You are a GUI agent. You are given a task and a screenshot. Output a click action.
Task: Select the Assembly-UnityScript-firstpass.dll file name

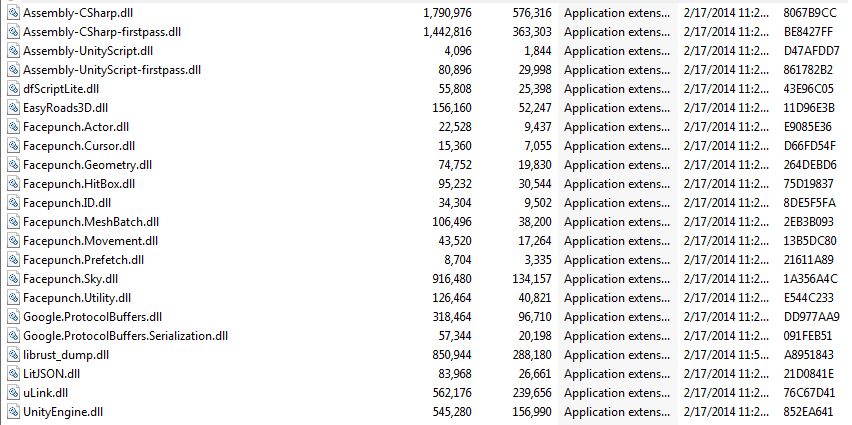[112, 70]
